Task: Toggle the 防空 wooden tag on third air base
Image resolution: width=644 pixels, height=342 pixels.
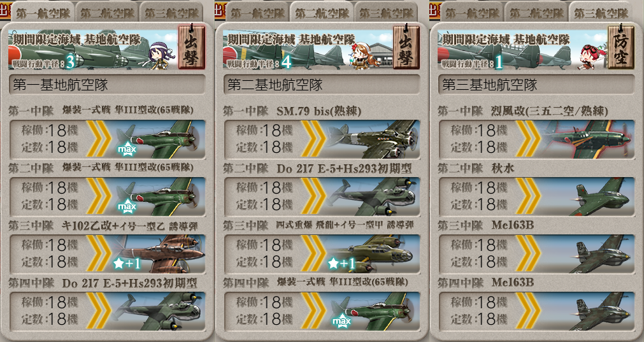Action: (x=621, y=47)
